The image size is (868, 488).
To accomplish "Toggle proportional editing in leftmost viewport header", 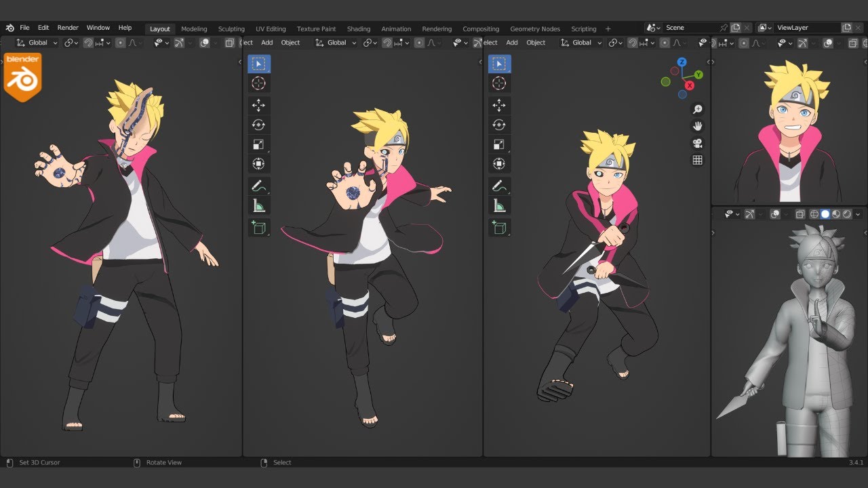I will click(x=120, y=43).
